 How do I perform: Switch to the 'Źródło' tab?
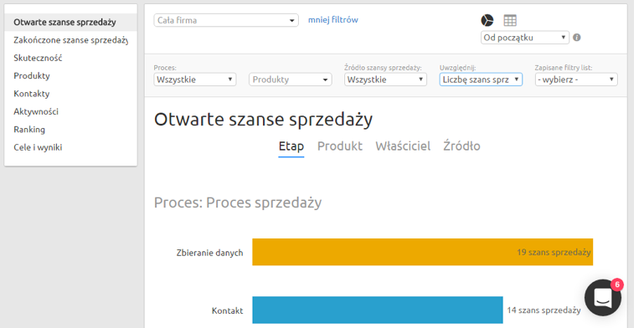[461, 146]
